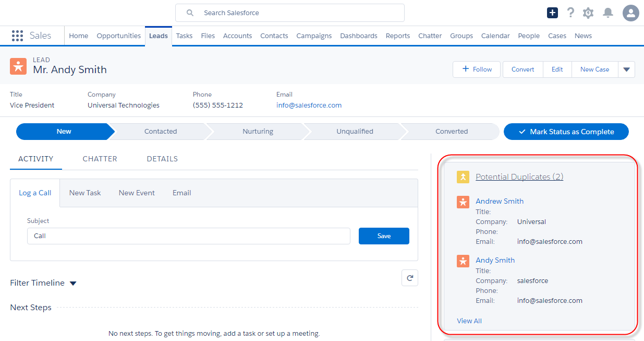Select the New Event tab
Image resolution: width=644 pixels, height=341 pixels.
(x=137, y=193)
